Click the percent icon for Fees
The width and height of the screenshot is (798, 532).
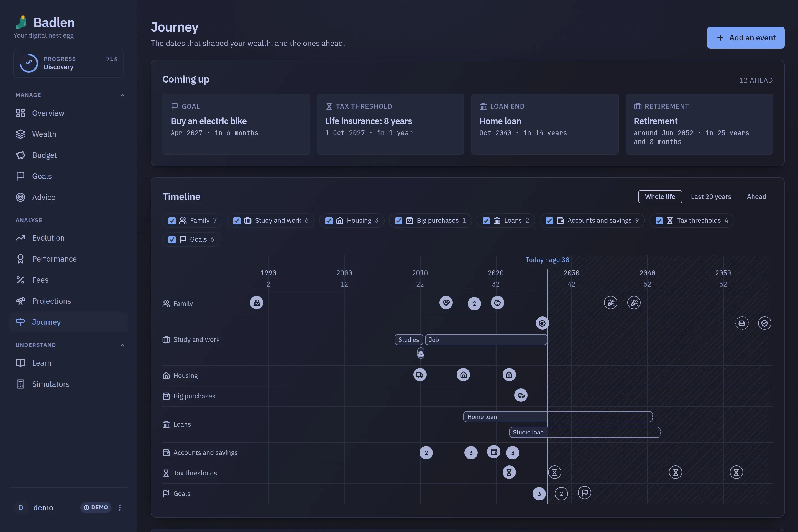20,280
